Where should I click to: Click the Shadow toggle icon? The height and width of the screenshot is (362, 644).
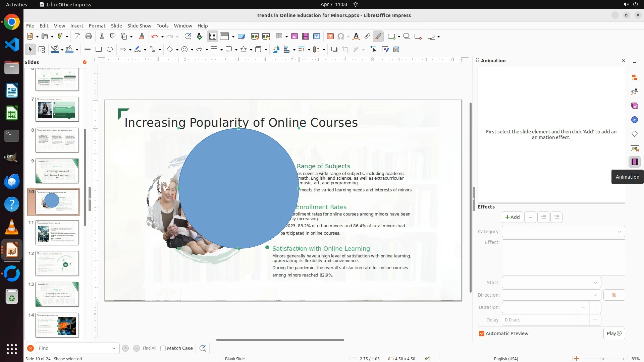pyautogui.click(x=334, y=50)
